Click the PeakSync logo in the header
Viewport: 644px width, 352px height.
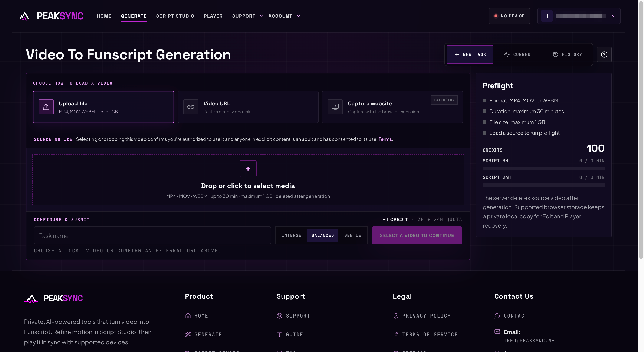[50, 16]
